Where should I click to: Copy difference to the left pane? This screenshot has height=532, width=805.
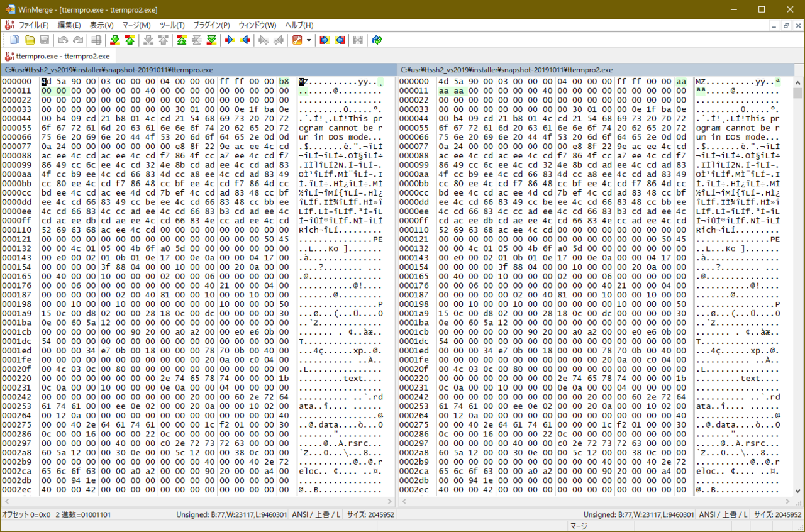(245, 40)
